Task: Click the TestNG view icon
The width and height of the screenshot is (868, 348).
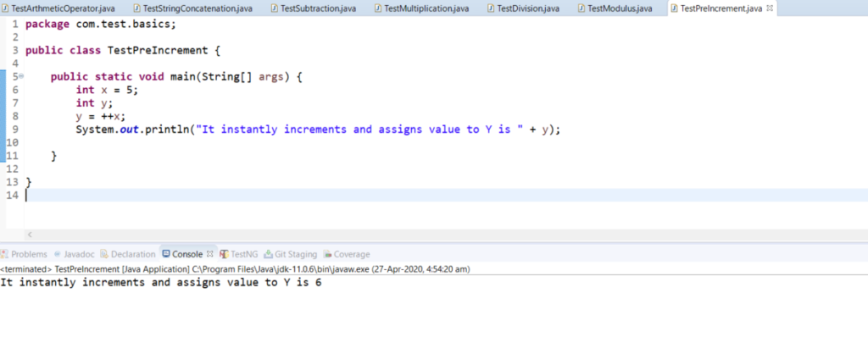Action: click(224, 254)
